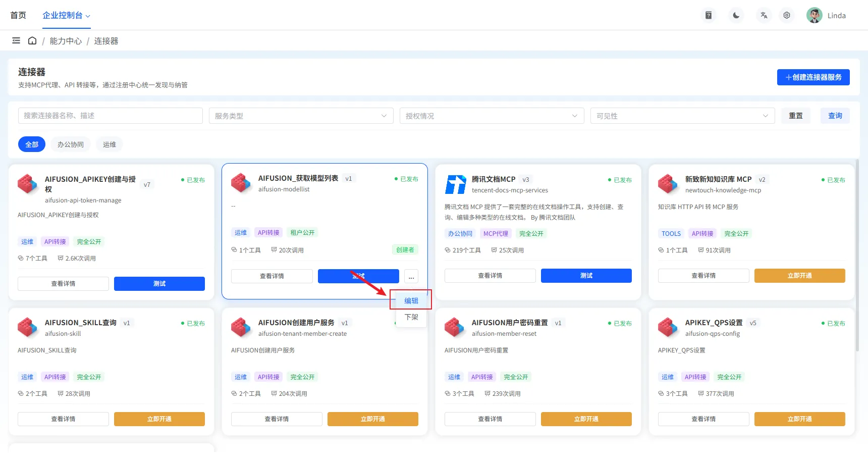Click the AIFUSION_SKILL查询 card logo
The width and height of the screenshot is (868, 460).
pyautogui.click(x=27, y=328)
